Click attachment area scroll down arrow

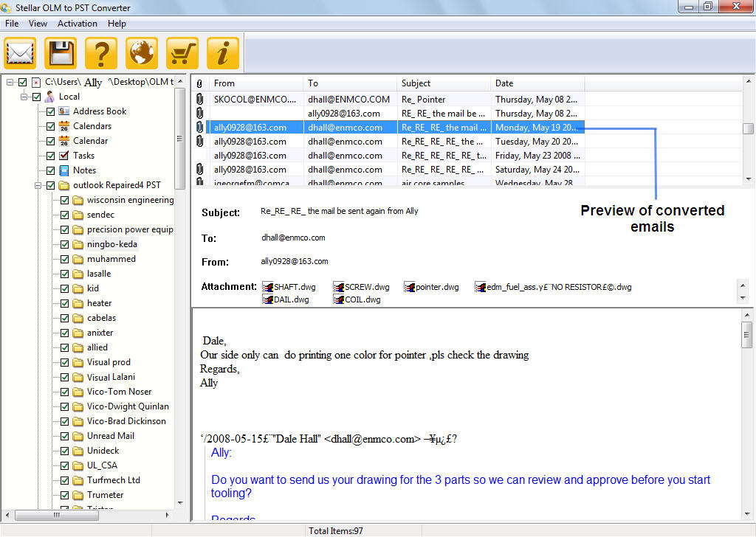click(x=743, y=298)
